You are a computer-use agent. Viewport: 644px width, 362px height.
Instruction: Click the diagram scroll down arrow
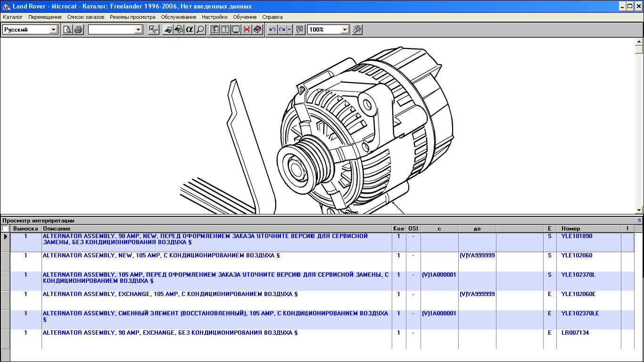click(x=639, y=210)
